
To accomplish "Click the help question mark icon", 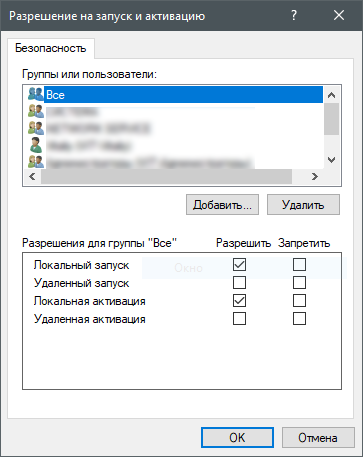I will click(294, 15).
